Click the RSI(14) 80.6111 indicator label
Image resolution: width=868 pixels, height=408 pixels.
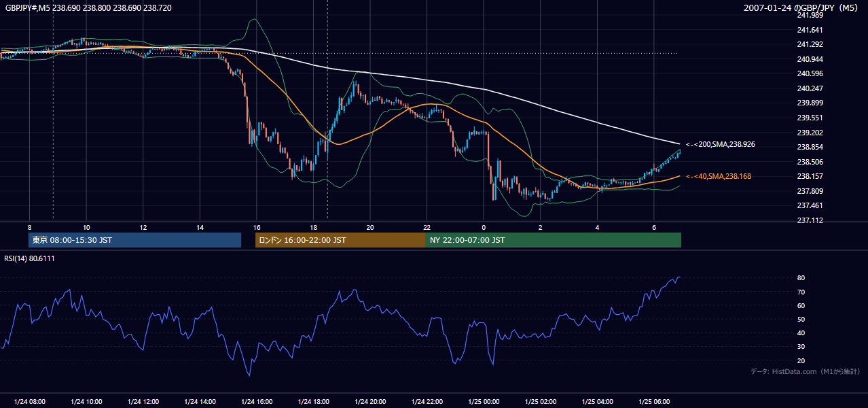[29, 258]
